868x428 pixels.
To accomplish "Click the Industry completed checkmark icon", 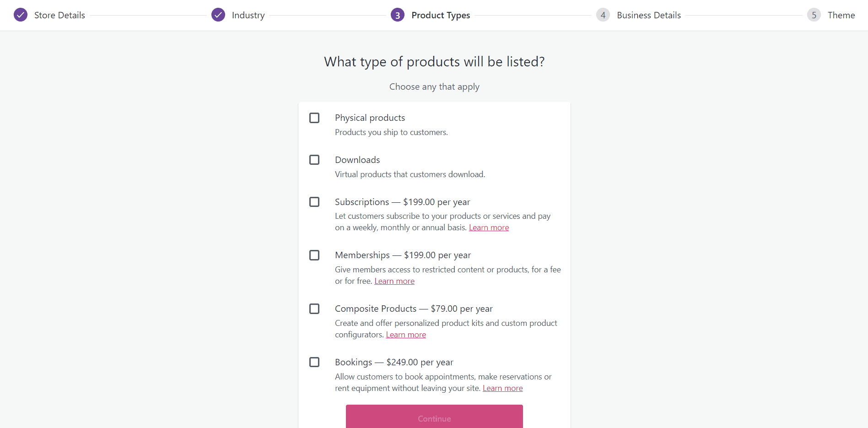I will pos(218,15).
